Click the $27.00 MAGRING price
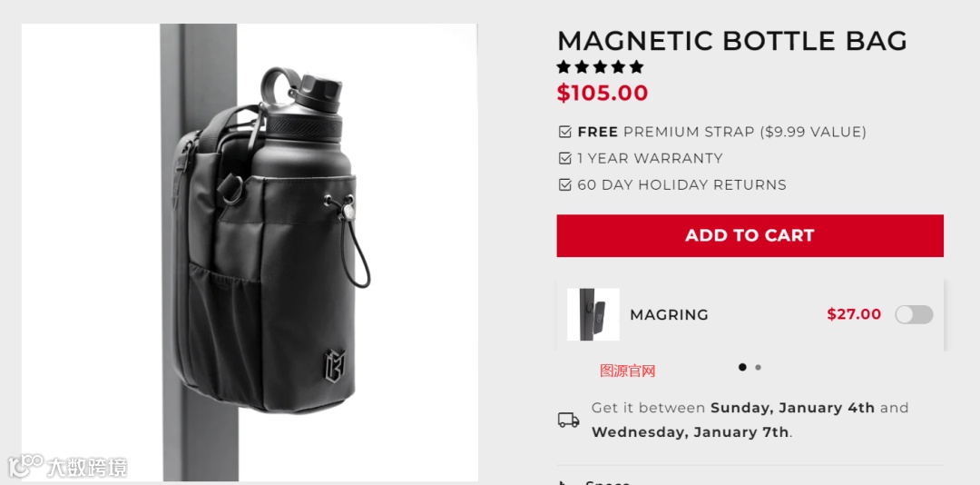Image resolution: width=980 pixels, height=485 pixels. pos(854,314)
